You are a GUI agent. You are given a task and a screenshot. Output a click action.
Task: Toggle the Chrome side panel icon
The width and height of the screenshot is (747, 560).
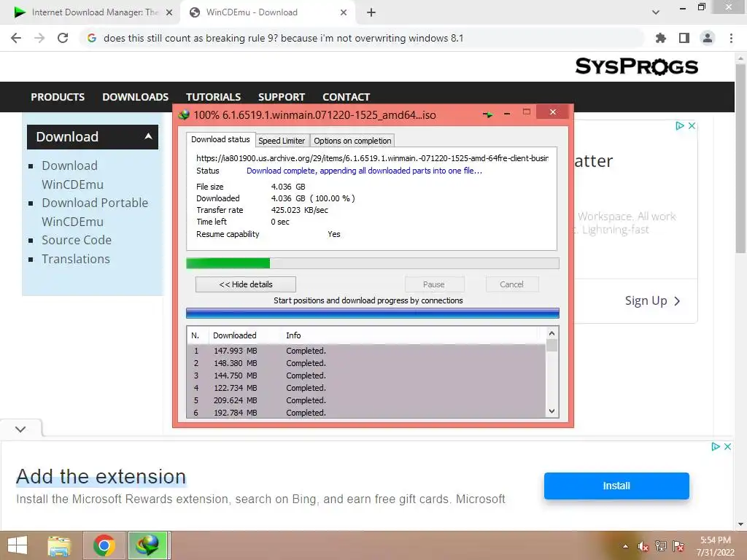click(x=684, y=38)
